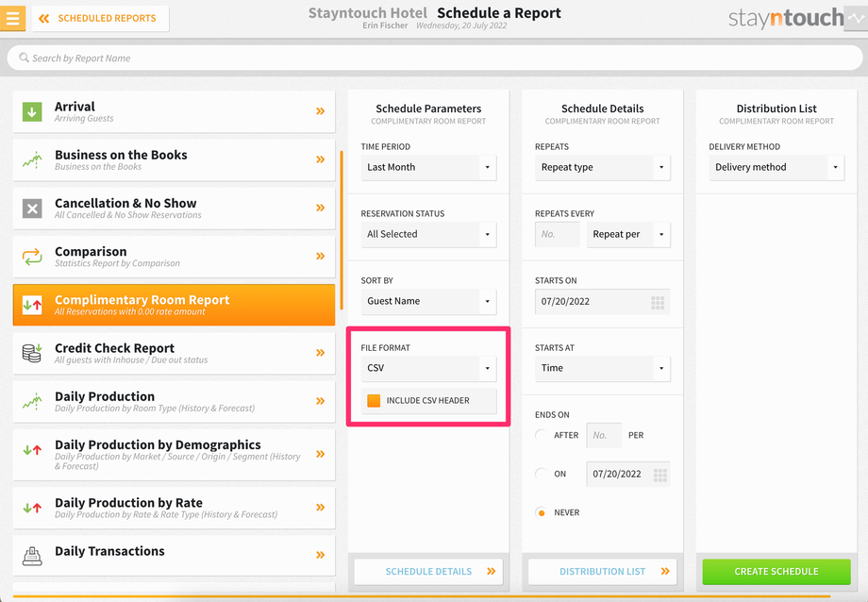The image size is (868, 602).
Task: Select the Business on the Books report
Action: [174, 159]
